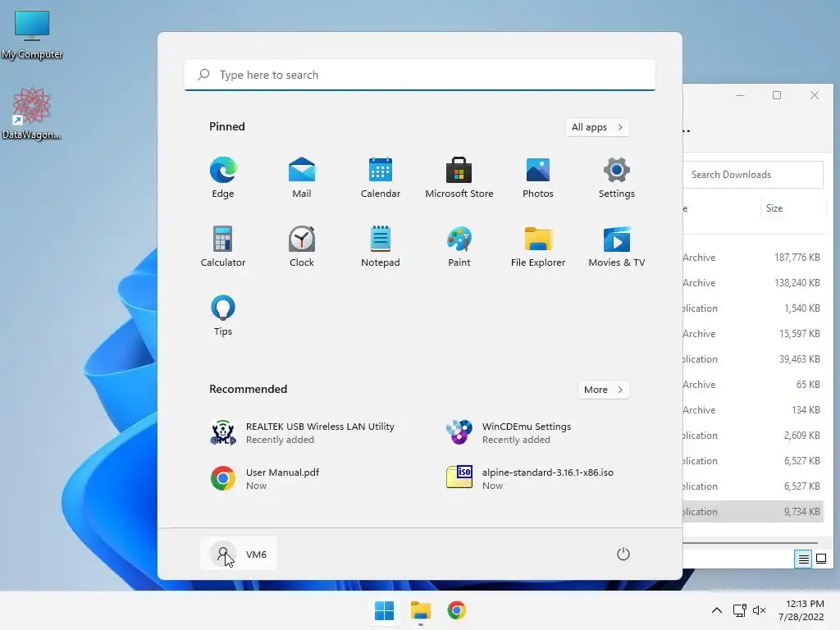Open Chrome from the taskbar
The width and height of the screenshot is (840, 630).
pyautogui.click(x=456, y=610)
